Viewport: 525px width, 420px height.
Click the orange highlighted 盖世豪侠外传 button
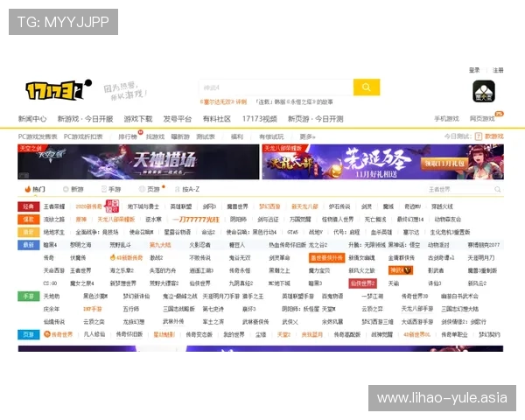[x=326, y=257]
